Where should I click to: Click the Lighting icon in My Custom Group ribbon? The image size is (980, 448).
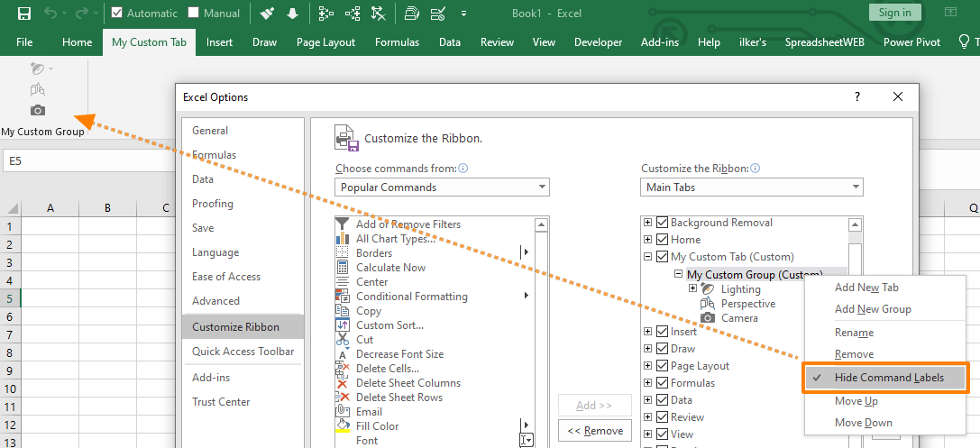(x=38, y=69)
